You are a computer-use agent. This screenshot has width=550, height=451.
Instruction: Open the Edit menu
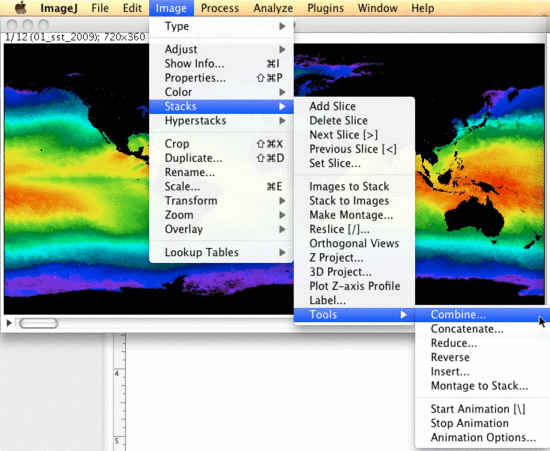(132, 8)
